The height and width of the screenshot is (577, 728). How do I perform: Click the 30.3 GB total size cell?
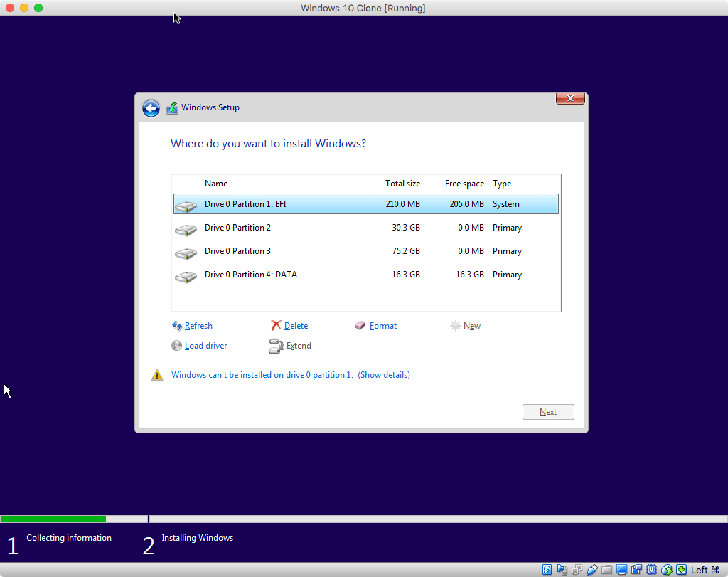(x=406, y=228)
